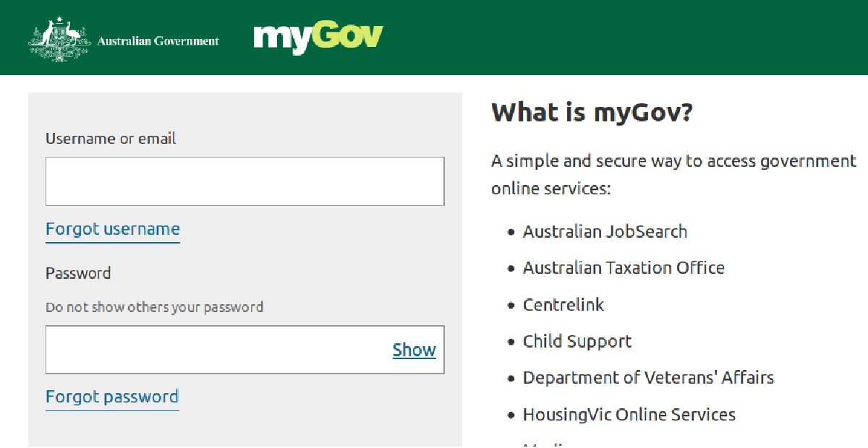
Task: Select Department of Veterans' Affairs item
Action: (x=648, y=378)
